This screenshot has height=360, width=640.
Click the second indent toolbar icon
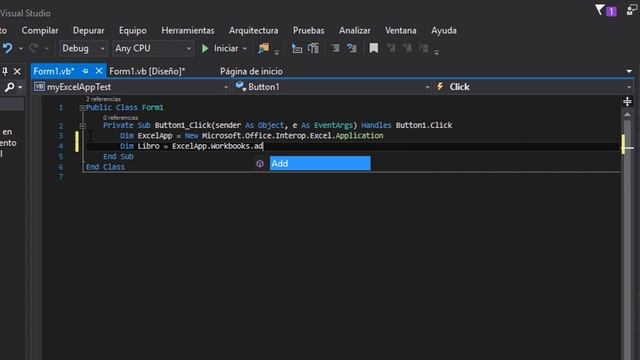point(313,49)
